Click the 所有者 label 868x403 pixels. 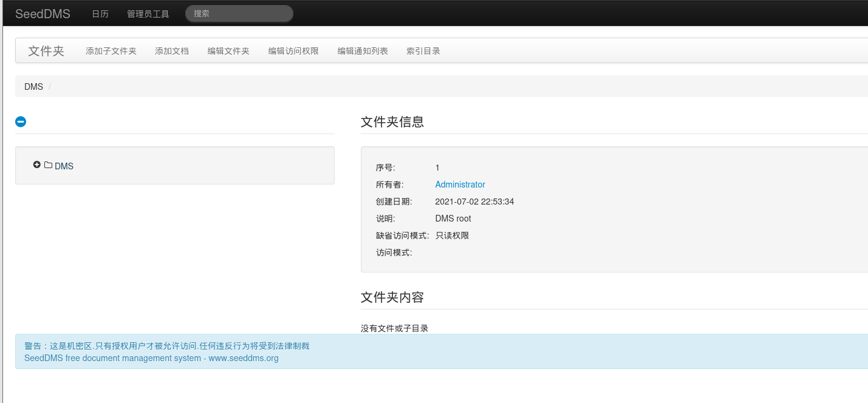(390, 185)
